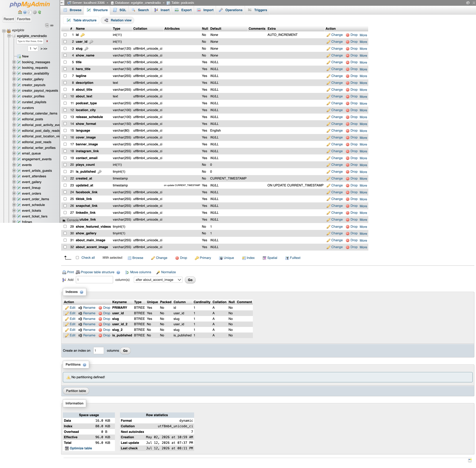Viewport: 476px width, 468px height.
Task: Click the Optimize table link
Action: (81, 448)
